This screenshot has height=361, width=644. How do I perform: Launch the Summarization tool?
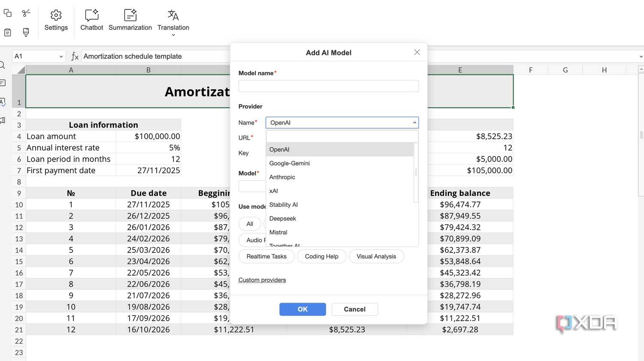[x=130, y=20]
